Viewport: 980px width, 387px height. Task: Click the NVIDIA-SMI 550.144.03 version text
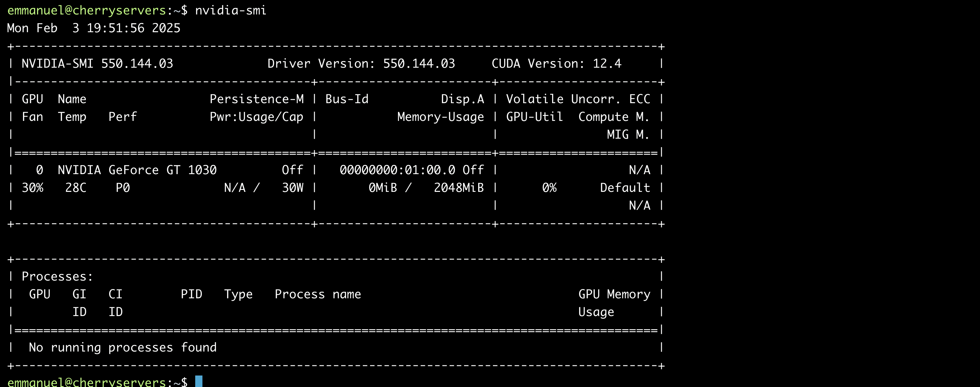(x=97, y=63)
